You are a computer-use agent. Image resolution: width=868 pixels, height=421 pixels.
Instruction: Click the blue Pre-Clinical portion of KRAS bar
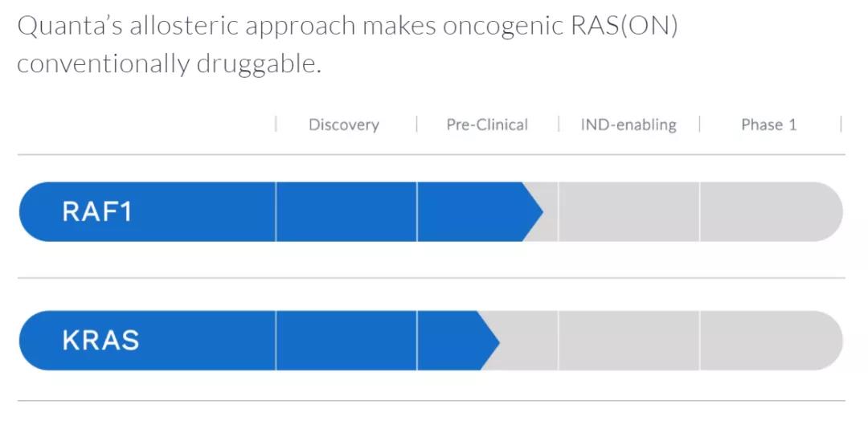pyautogui.click(x=447, y=341)
